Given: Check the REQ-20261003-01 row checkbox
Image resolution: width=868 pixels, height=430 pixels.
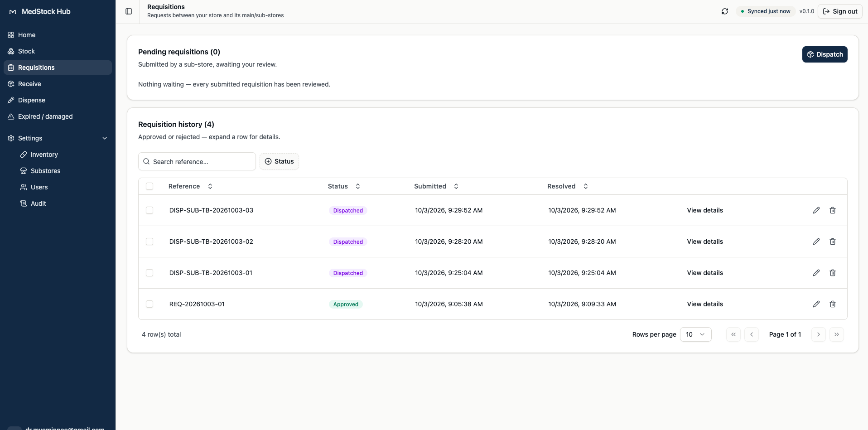Looking at the screenshot, I should tap(149, 304).
